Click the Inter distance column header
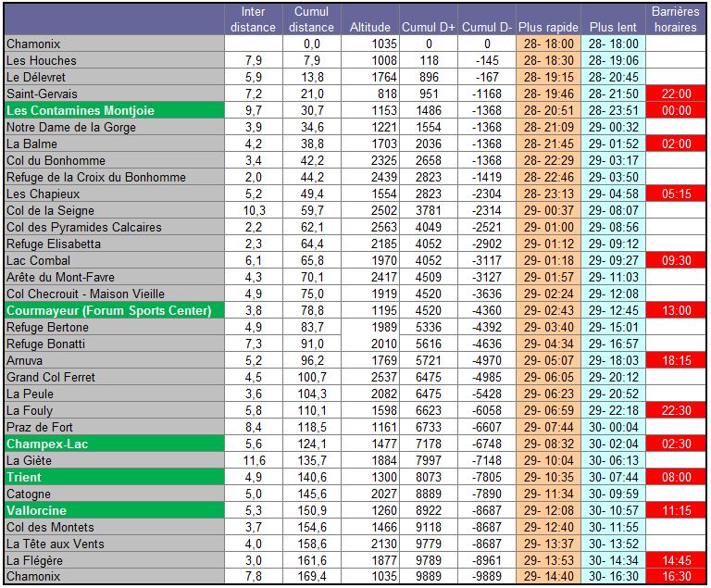This screenshot has width=711, height=588. [x=253, y=19]
